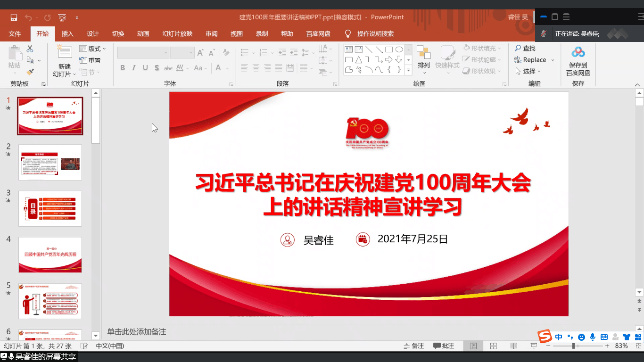Select the rectangle shape in shapes gallery
This screenshot has height=362, width=644.
tap(389, 49)
